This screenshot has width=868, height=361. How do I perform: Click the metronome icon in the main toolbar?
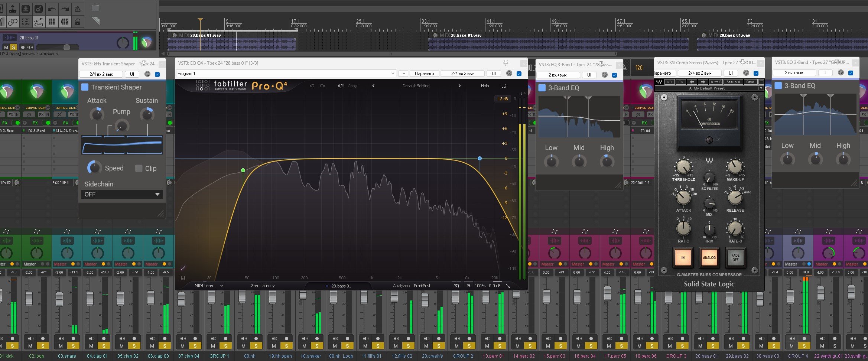[78, 9]
